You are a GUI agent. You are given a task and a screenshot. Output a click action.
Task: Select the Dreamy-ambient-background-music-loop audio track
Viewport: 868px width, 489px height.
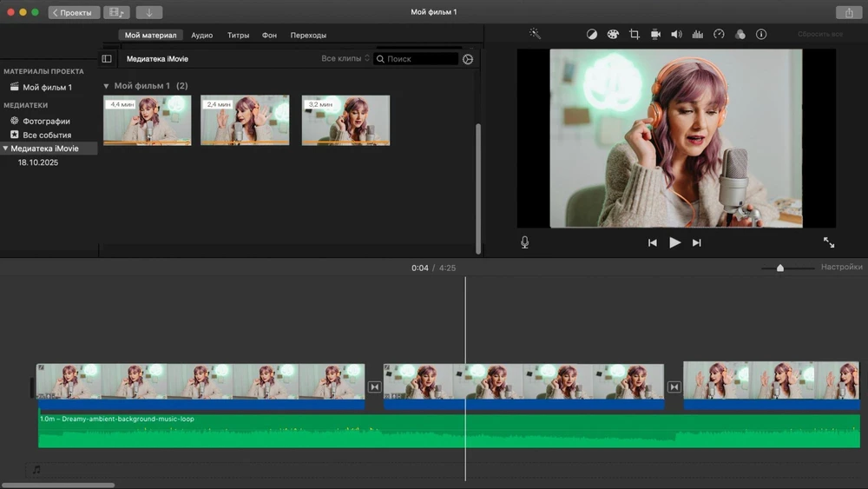coord(449,431)
